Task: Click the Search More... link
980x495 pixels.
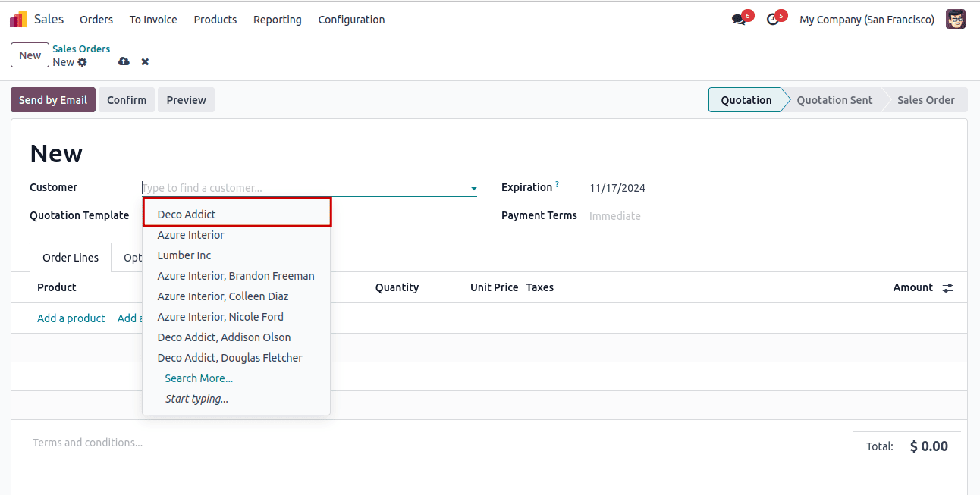Action: pos(199,378)
